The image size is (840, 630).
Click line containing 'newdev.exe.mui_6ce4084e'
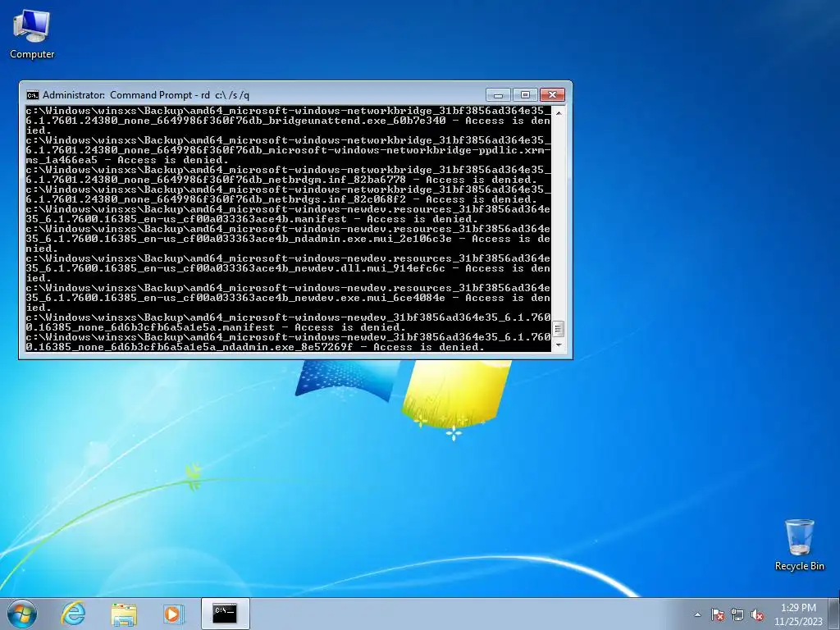tap(288, 297)
